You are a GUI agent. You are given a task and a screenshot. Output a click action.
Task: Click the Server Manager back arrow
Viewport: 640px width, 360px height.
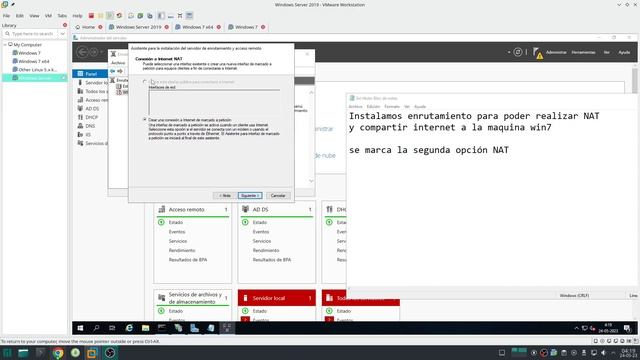(x=82, y=52)
